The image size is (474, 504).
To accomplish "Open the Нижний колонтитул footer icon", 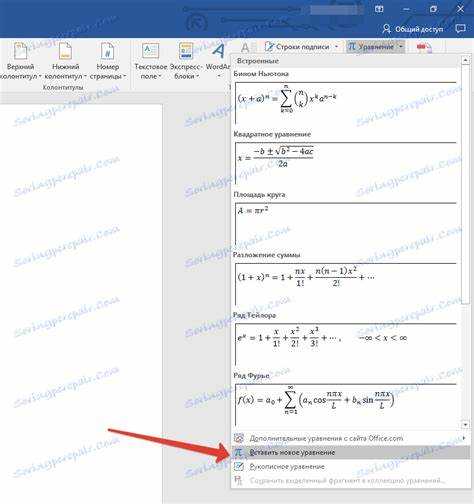I will (x=65, y=52).
